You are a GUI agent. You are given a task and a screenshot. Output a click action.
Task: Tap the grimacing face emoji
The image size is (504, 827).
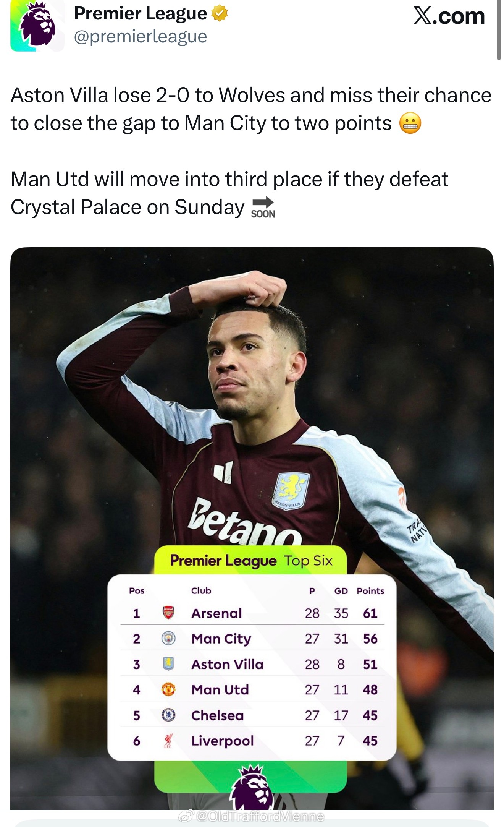(410, 123)
